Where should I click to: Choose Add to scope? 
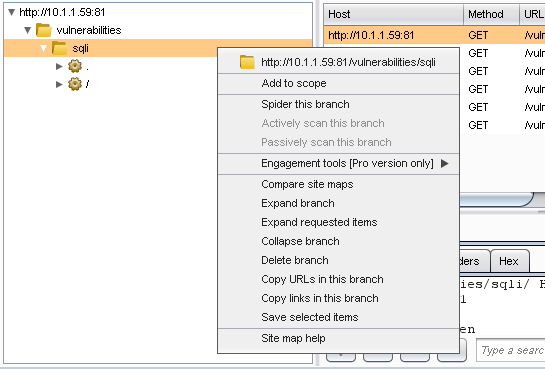[338, 83]
